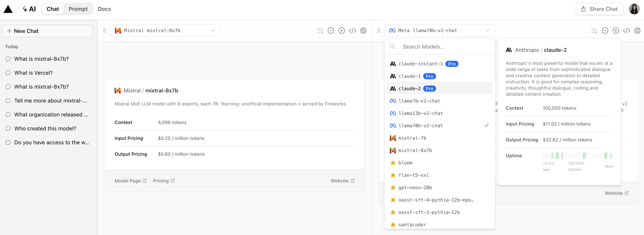Image resolution: width=644 pixels, height=235 pixels.
Task: Select flan-t5-xxl model
Action: coord(440,175)
